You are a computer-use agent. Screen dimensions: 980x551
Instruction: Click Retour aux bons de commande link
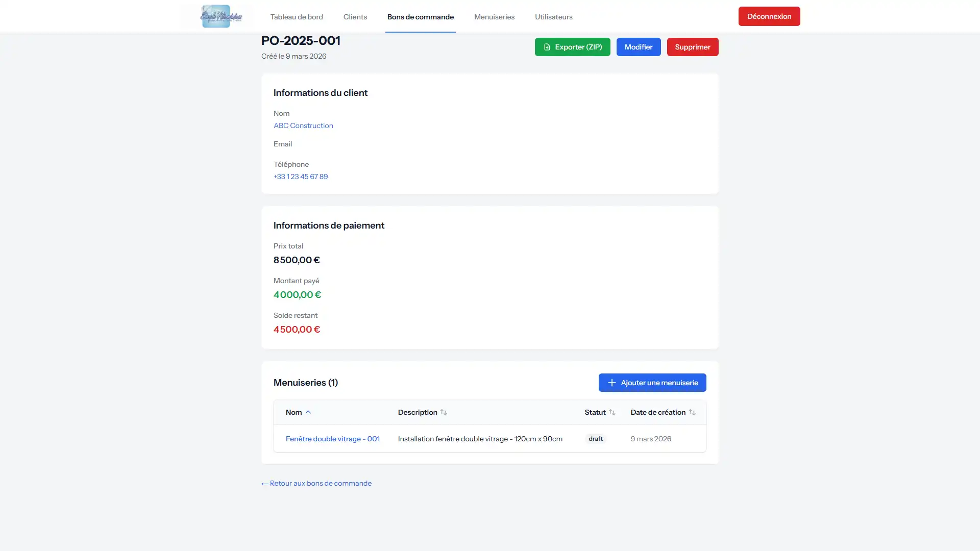pos(316,483)
